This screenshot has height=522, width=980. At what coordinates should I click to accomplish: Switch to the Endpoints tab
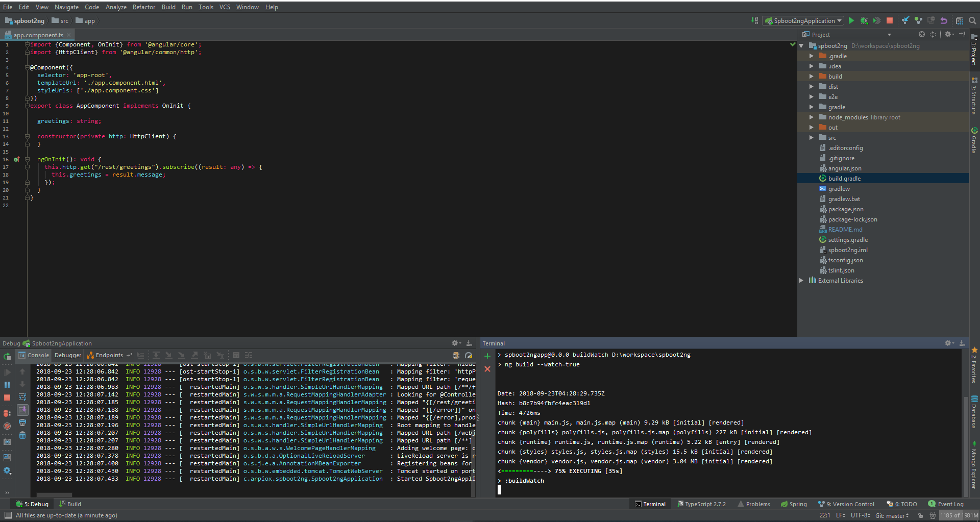tap(109, 355)
